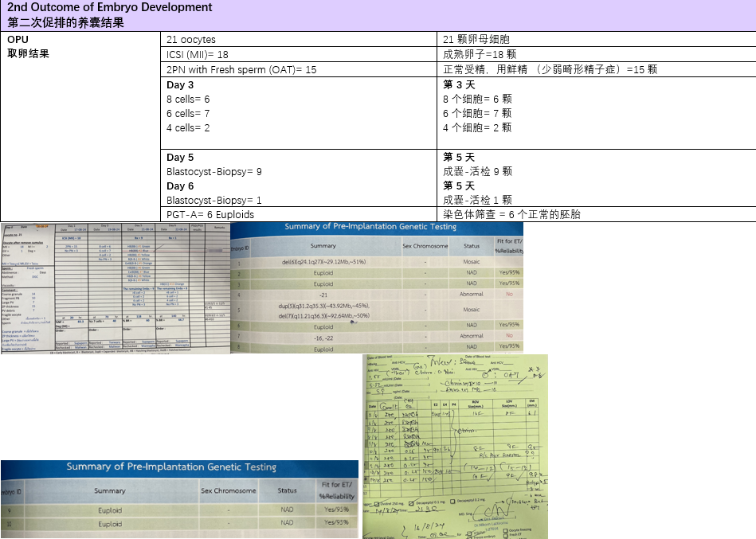756x539 pixels.
Task: Open the green handwritten stimulation chart photo
Action: coord(455,447)
